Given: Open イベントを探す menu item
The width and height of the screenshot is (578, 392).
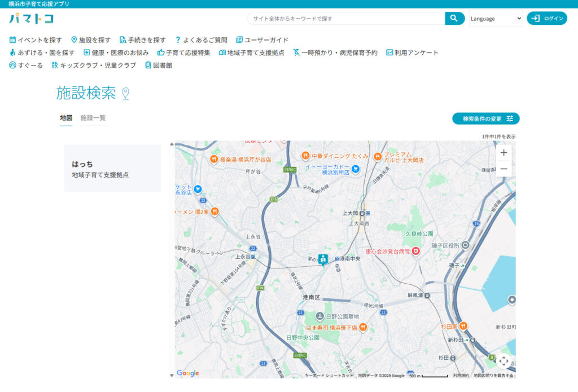Looking at the screenshot, I should coord(36,40).
